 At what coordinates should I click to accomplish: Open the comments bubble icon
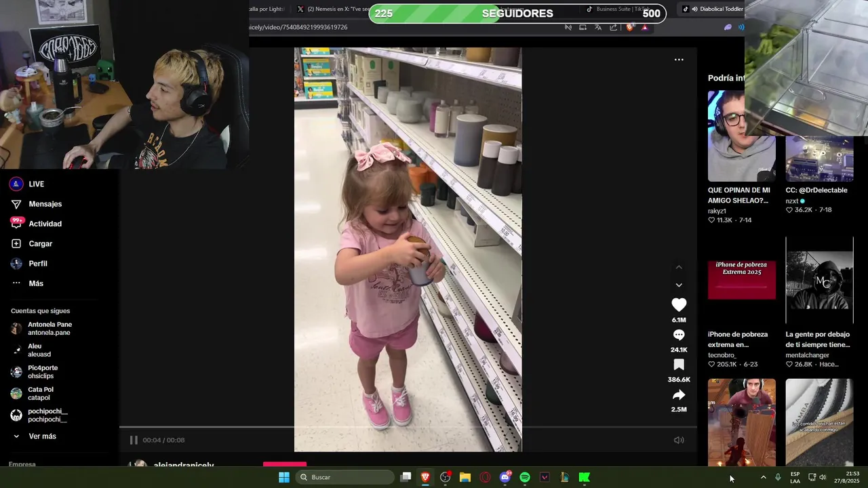pyautogui.click(x=679, y=335)
